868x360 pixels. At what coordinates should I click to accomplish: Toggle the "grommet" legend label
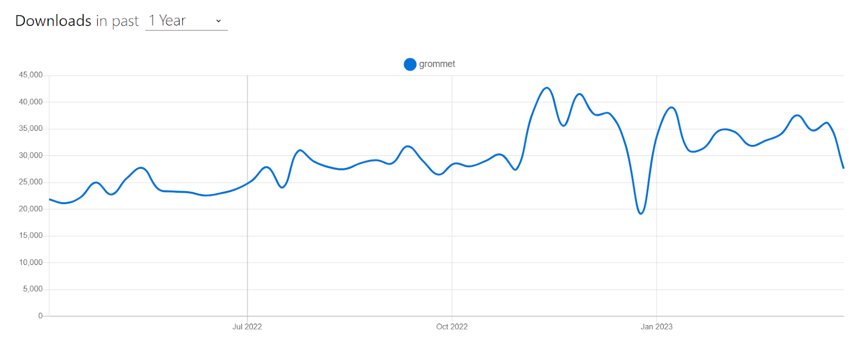click(x=437, y=64)
